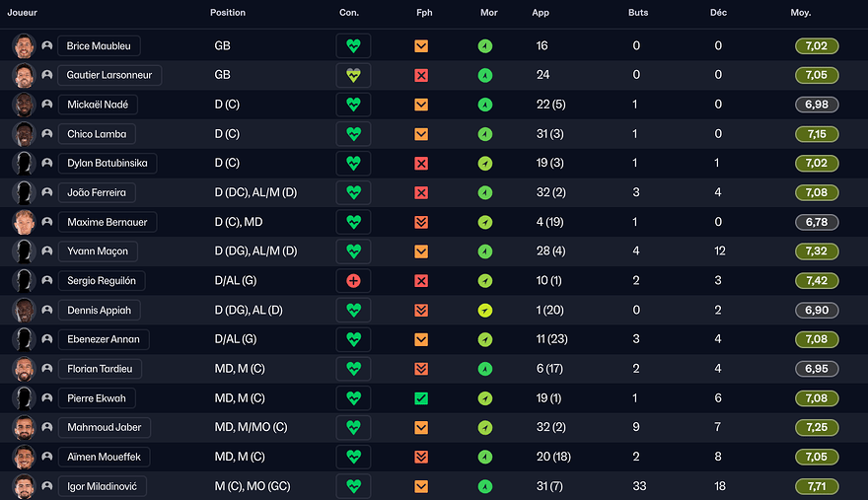
Task: Click Igor Miladinović's morale arrow icon
Action: click(485, 486)
